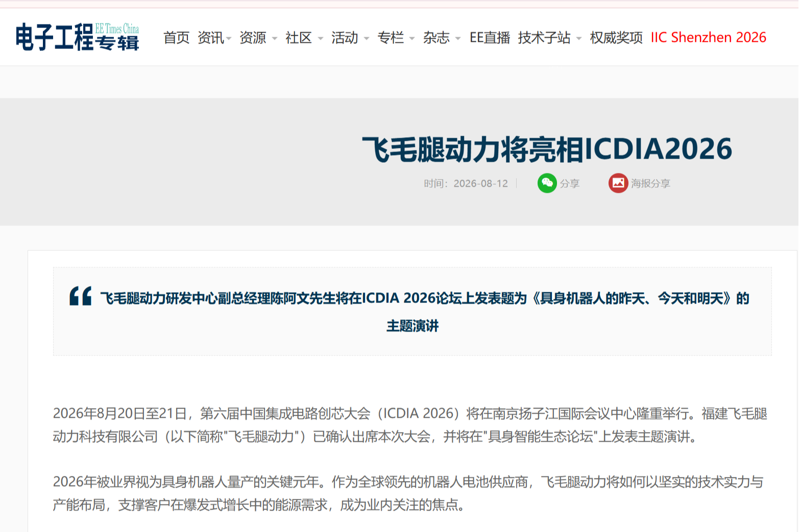The image size is (800, 532).
Task: Open the 社区 navigation menu
Action: point(299,38)
